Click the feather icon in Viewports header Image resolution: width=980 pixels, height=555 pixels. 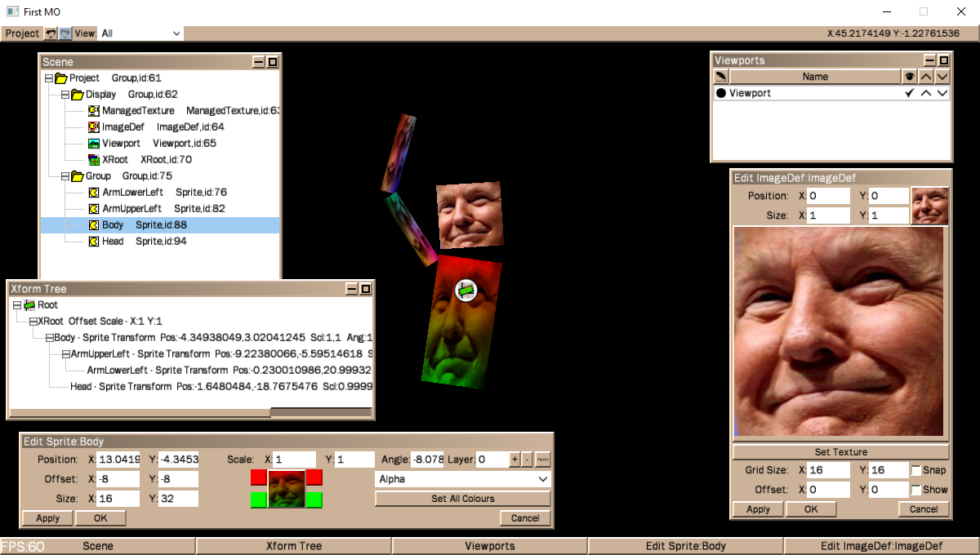[721, 77]
